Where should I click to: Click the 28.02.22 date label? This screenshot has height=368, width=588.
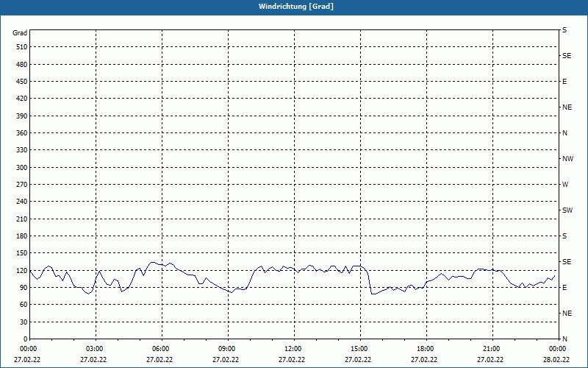pyautogui.click(x=556, y=360)
